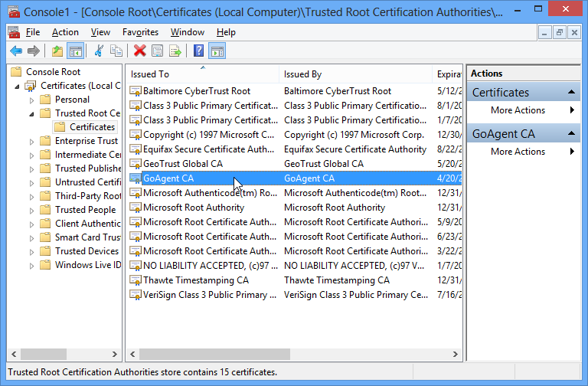Click the Trusted Devices folder icon

pos(45,251)
